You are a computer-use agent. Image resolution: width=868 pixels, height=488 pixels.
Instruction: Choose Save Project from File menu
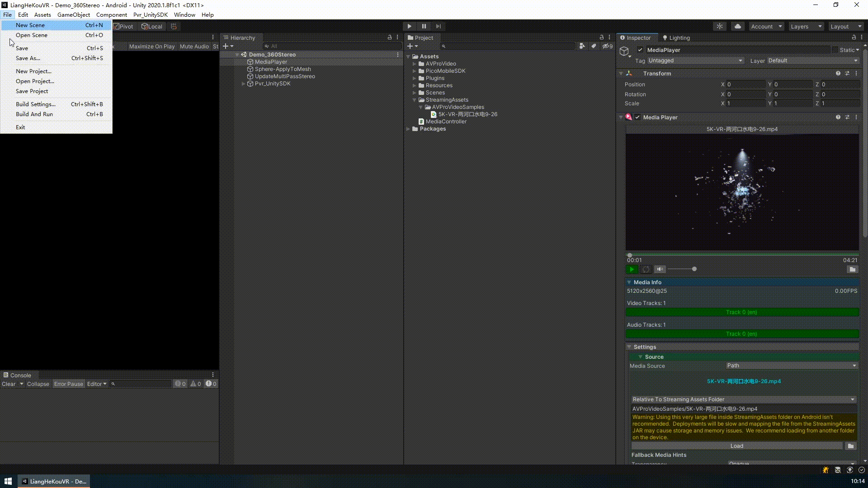[57, 91]
